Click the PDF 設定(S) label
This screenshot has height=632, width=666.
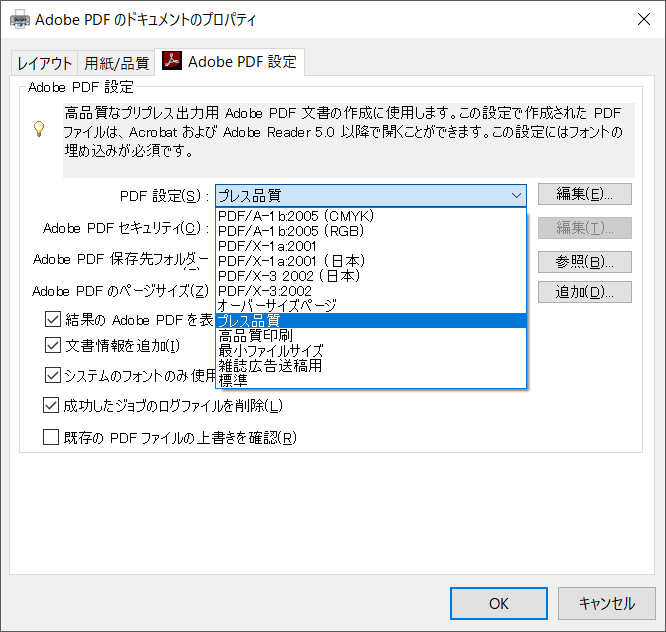(x=165, y=196)
